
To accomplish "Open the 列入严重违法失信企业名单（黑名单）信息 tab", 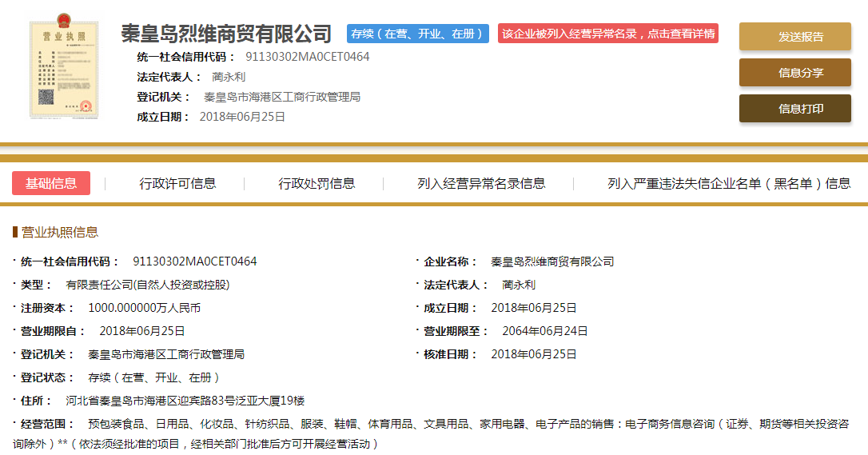I will pos(728,183).
